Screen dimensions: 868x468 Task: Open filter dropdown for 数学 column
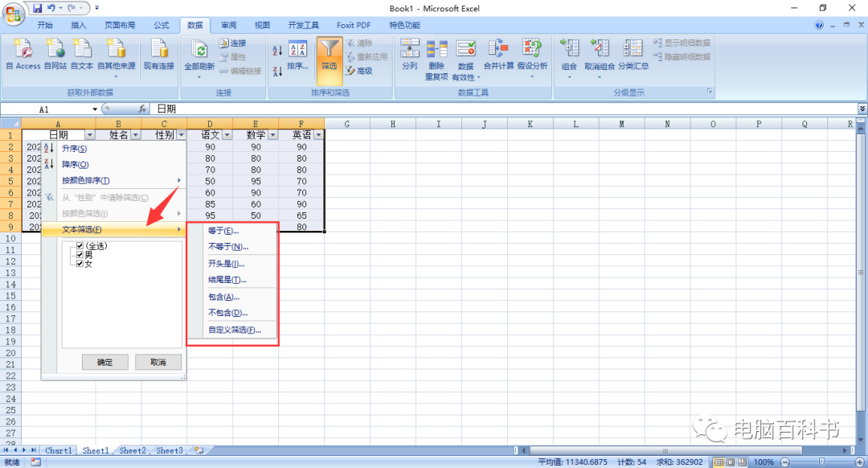click(273, 134)
